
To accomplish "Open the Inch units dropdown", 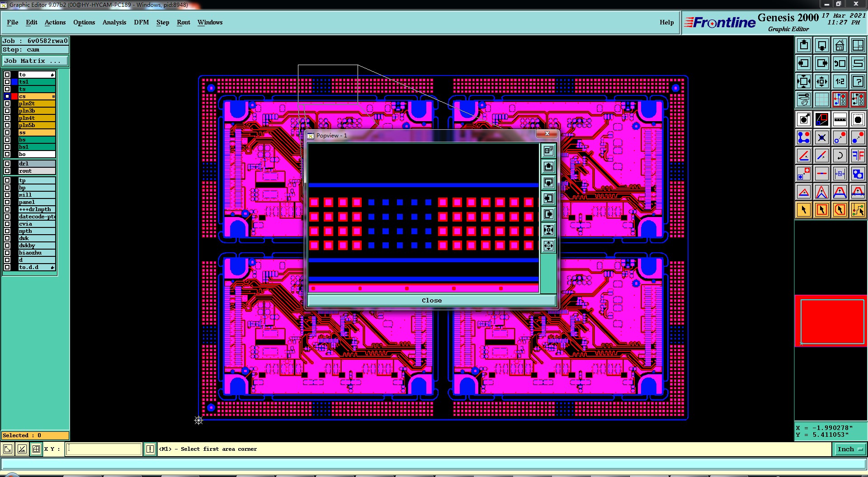I will (849, 449).
